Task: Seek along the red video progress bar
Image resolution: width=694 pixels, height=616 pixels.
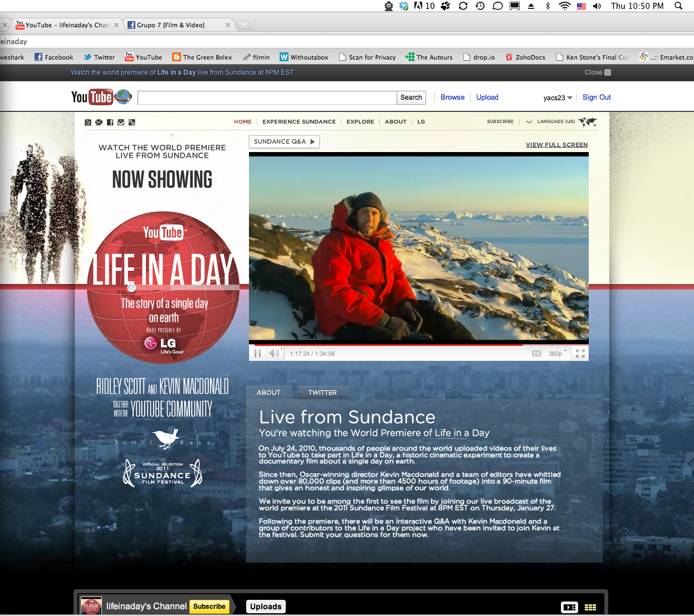Action: pos(418,345)
